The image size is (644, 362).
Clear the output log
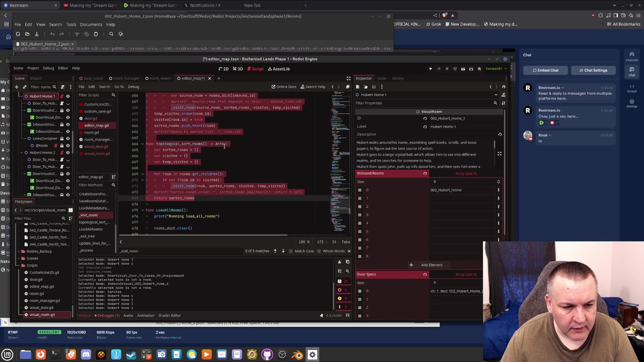point(340,262)
